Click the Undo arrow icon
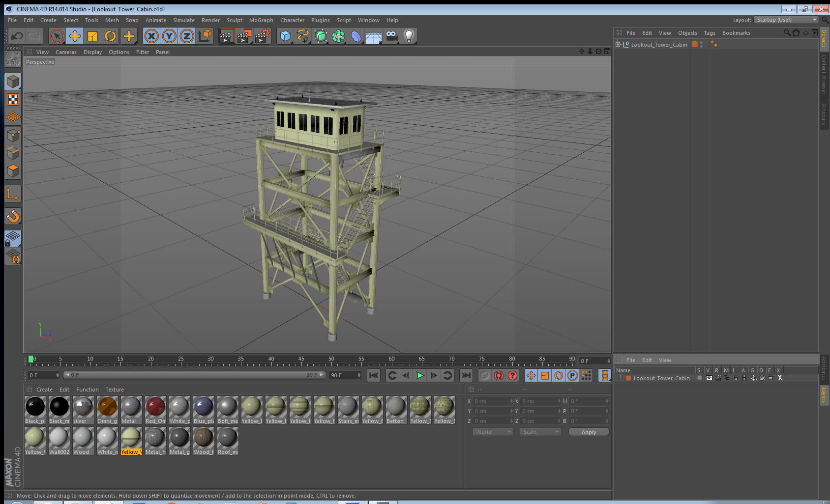Screen dimensions: 830x504 17,36
